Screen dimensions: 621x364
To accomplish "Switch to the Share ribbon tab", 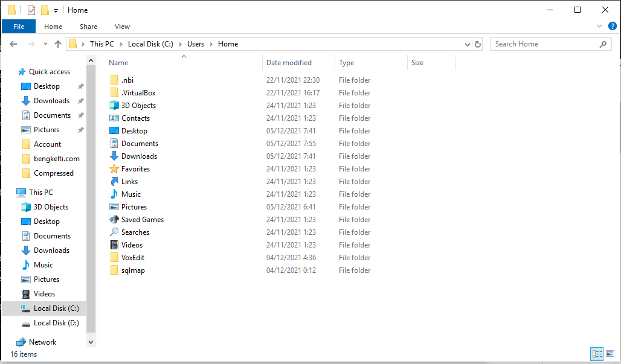I will click(x=88, y=27).
